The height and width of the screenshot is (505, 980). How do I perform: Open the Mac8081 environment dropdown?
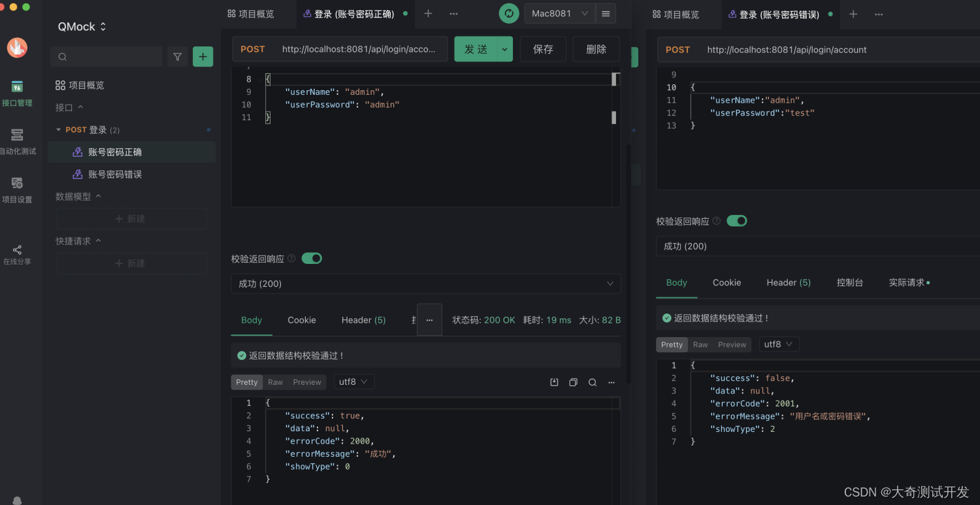click(560, 13)
